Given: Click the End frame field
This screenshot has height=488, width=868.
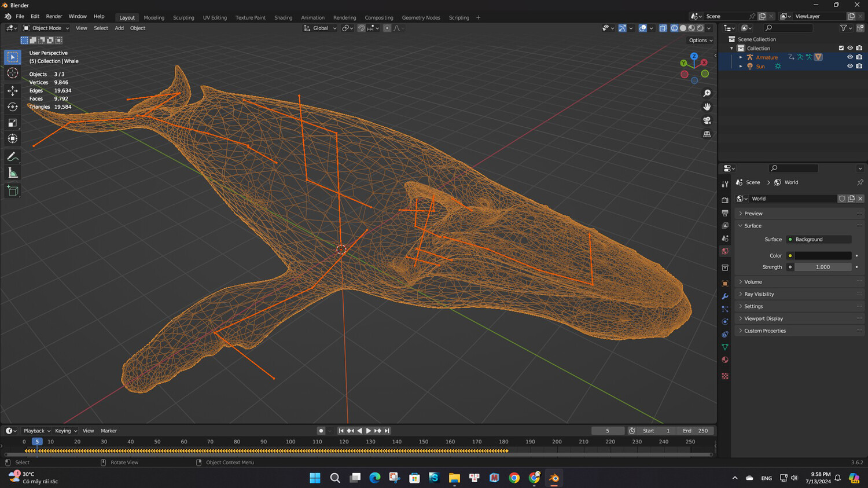Looking at the screenshot, I should 696,431.
